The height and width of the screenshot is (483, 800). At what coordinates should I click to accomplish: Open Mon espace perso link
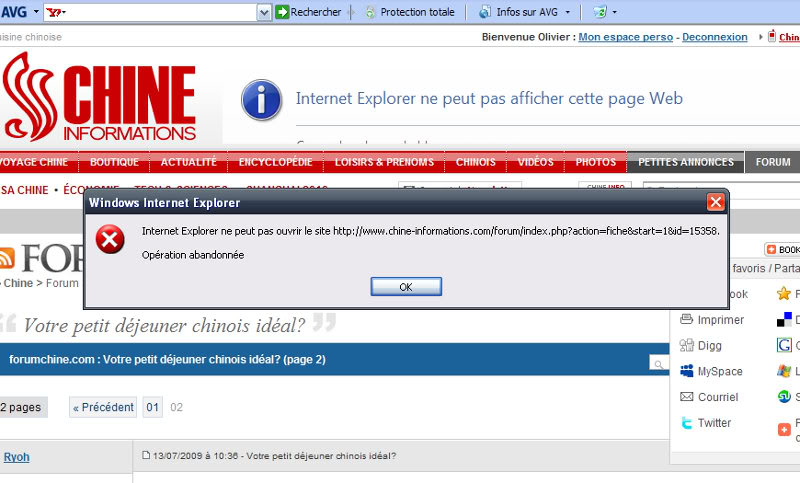point(626,37)
